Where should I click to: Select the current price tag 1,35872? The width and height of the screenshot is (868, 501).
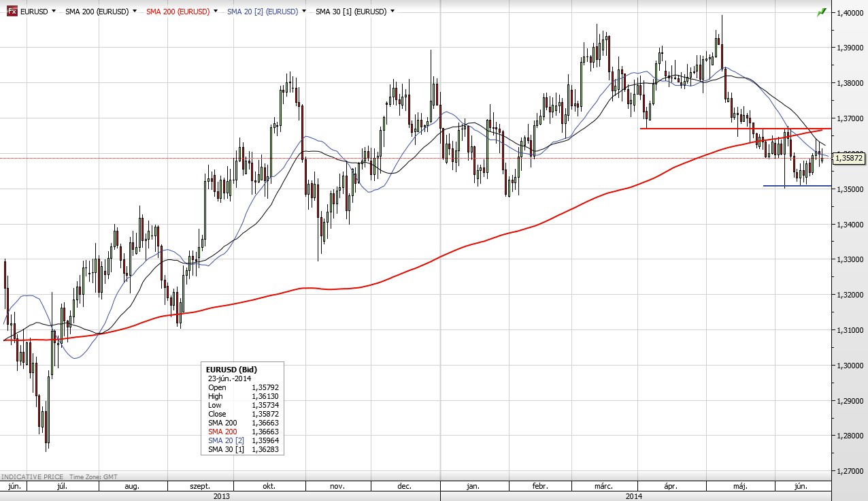[x=848, y=158]
